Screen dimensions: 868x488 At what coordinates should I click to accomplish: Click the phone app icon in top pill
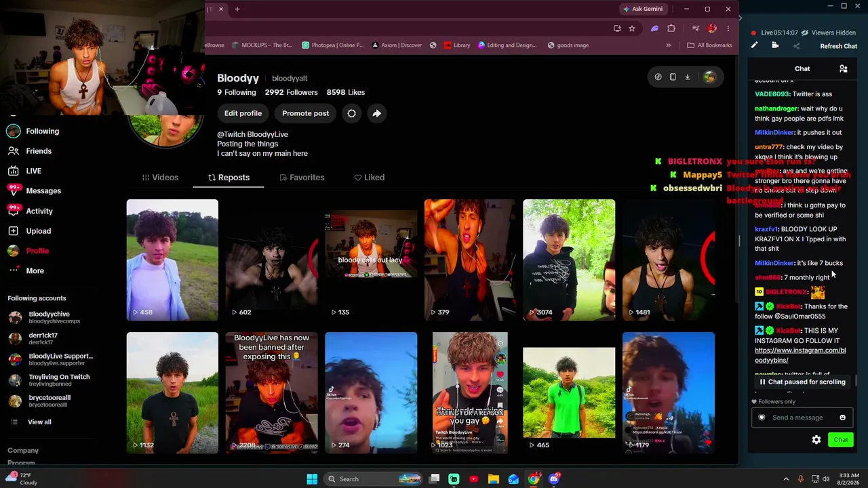pyautogui.click(x=673, y=77)
